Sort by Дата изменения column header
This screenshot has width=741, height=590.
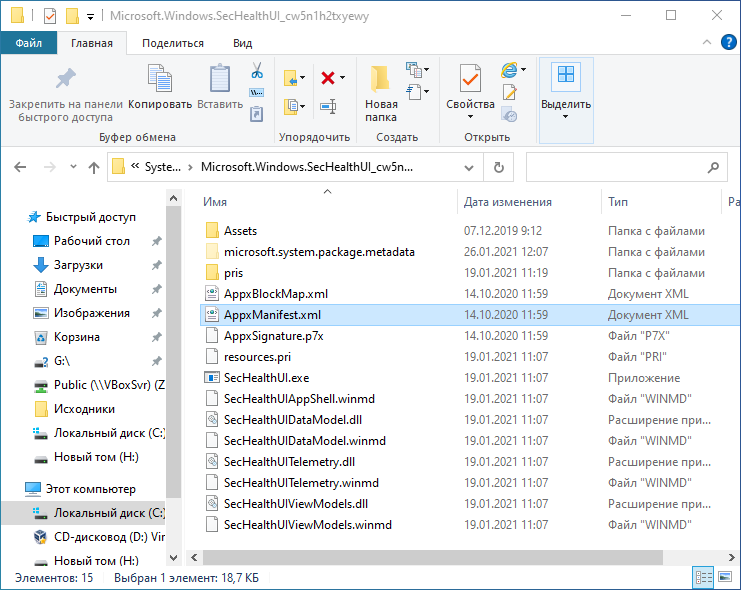point(508,202)
